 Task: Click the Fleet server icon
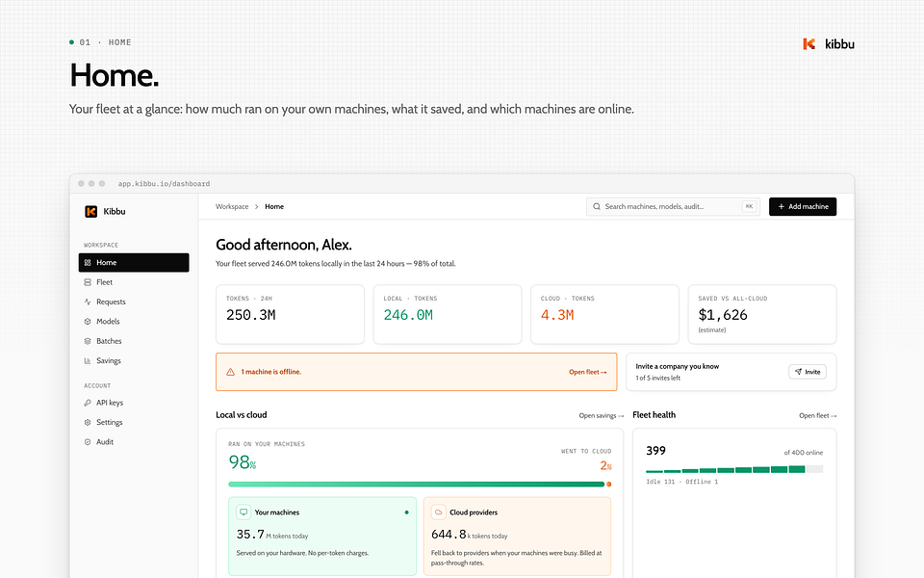point(88,282)
